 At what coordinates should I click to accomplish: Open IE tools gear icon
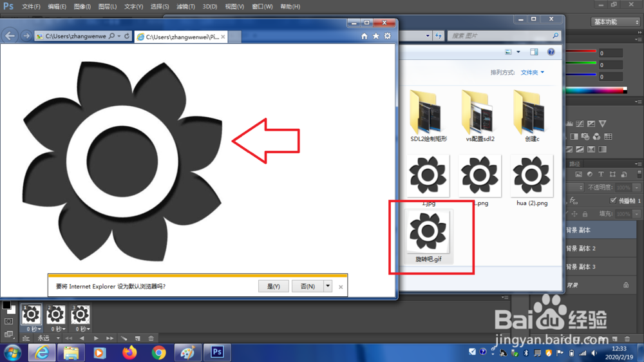pyautogui.click(x=387, y=36)
